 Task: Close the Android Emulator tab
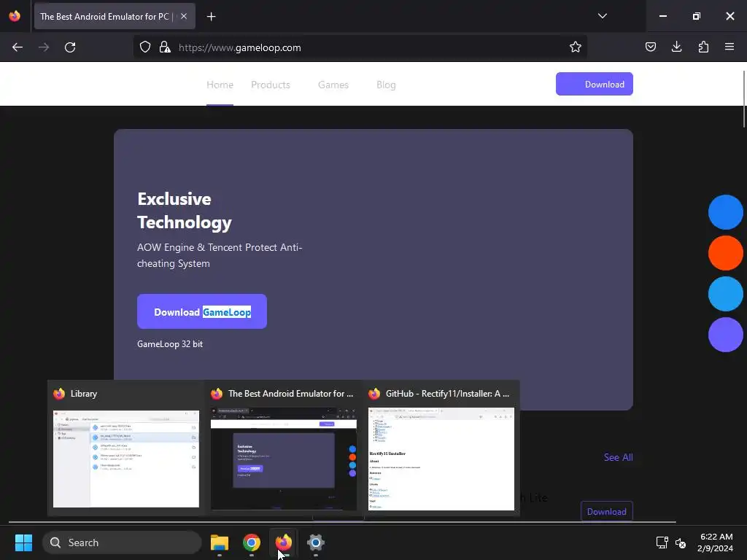point(184,16)
